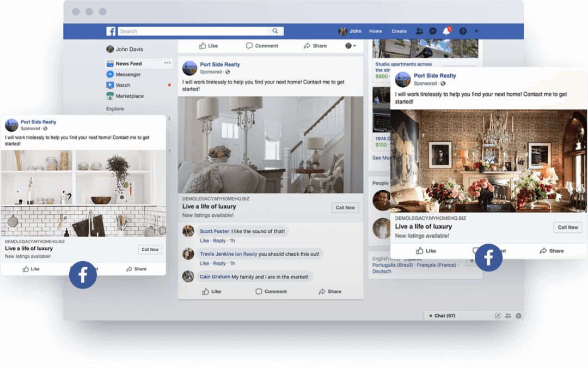Reply to Scott Foster's comment
This screenshot has height=368, width=588.
[219, 241]
